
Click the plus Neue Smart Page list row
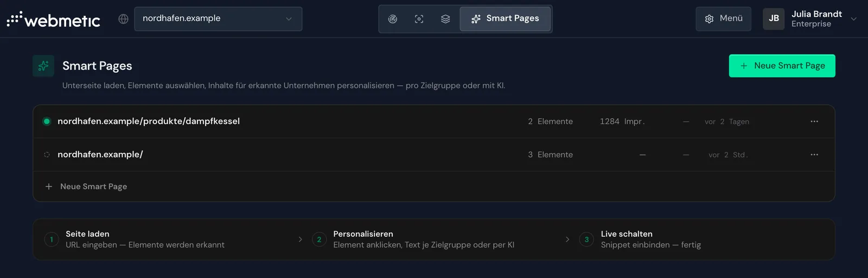[x=434, y=186]
